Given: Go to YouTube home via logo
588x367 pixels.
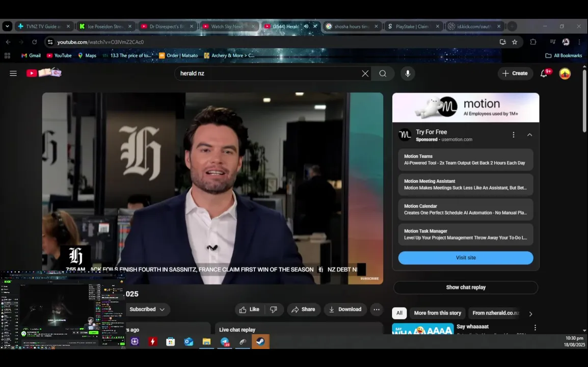Looking at the screenshot, I should tap(44, 73).
